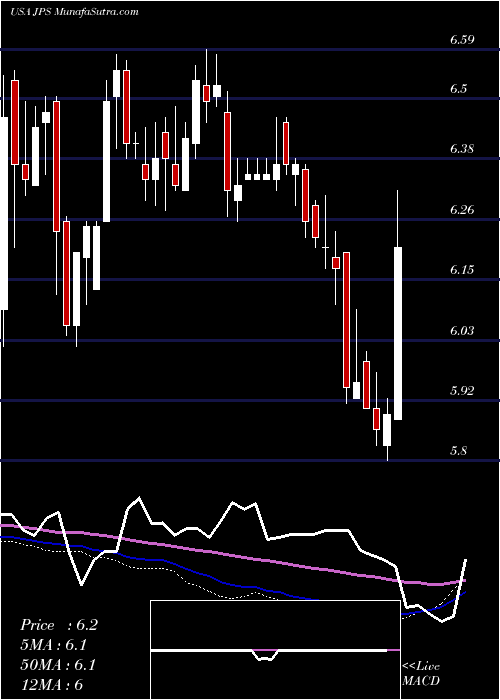Click the 'USA JPS MunafaSutra.com' chart title

tap(74, 12)
